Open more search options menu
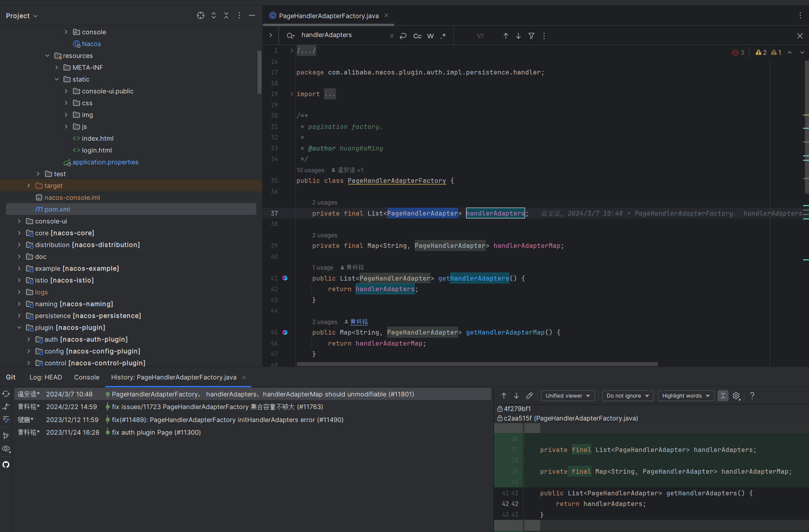The width and height of the screenshot is (809, 532). pyautogui.click(x=544, y=36)
